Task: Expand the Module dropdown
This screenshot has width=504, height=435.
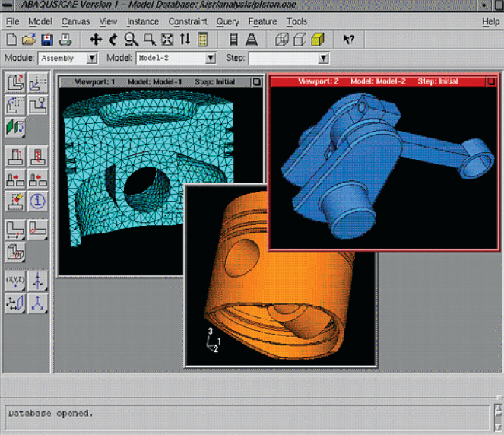Action: (92, 59)
